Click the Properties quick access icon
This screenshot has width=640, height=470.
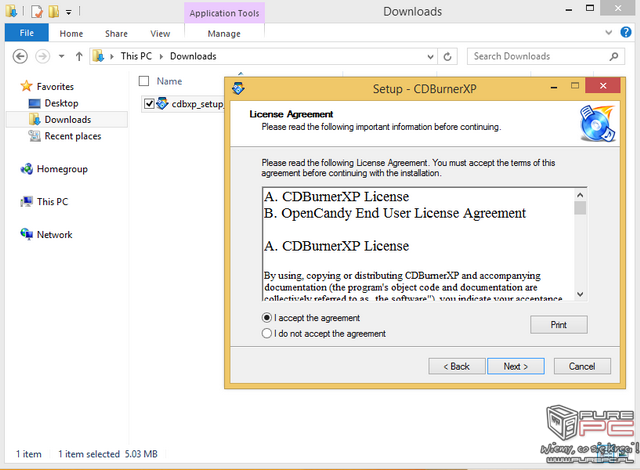click(36, 11)
